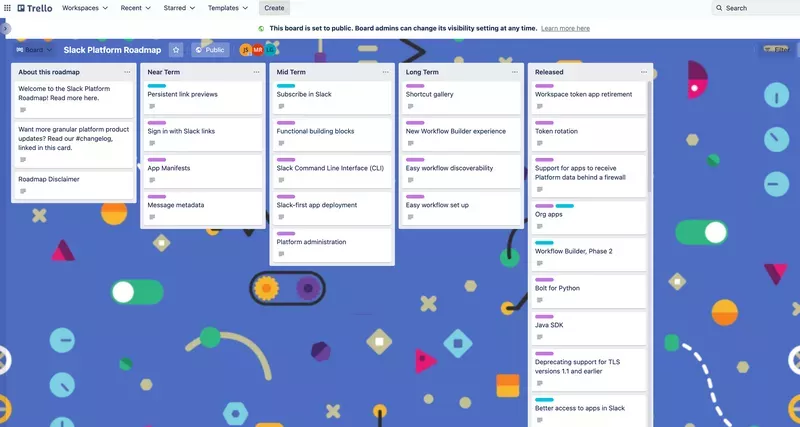Open the Bolt for Python card
800x427 pixels.
[x=589, y=291]
